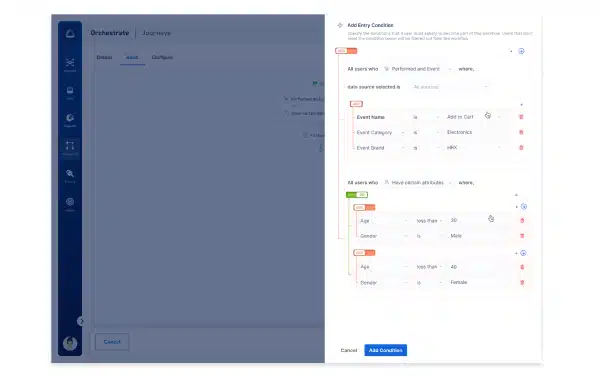Switch to the Details tab

coord(104,57)
